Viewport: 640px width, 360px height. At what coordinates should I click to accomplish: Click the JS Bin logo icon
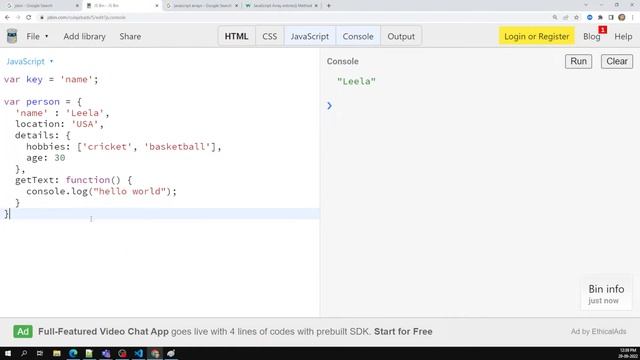click(x=12, y=36)
